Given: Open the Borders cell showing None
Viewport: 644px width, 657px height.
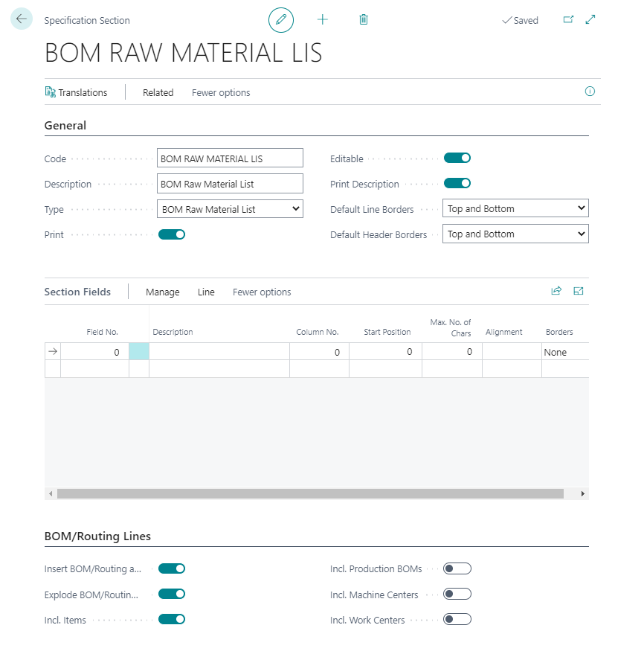Looking at the screenshot, I should pos(565,352).
